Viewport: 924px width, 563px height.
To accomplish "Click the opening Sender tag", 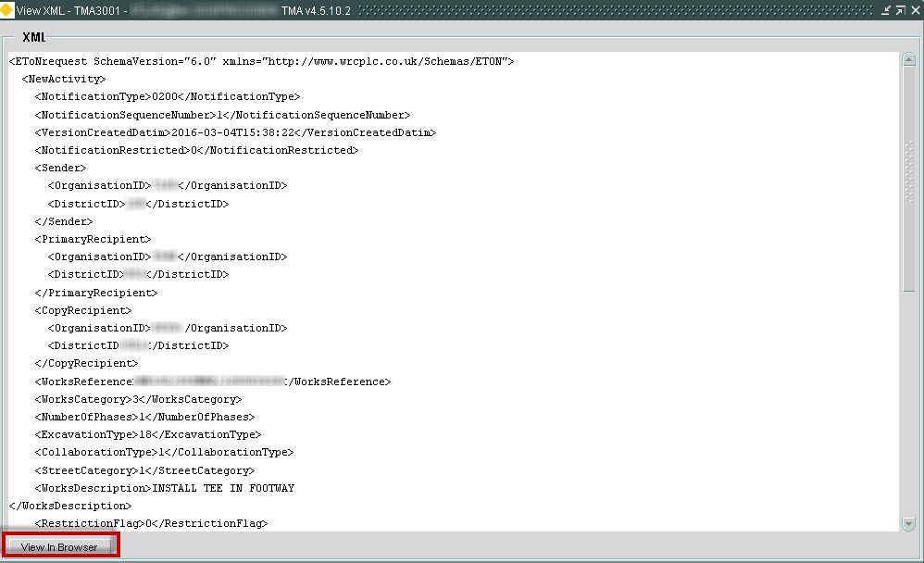I will (60, 168).
